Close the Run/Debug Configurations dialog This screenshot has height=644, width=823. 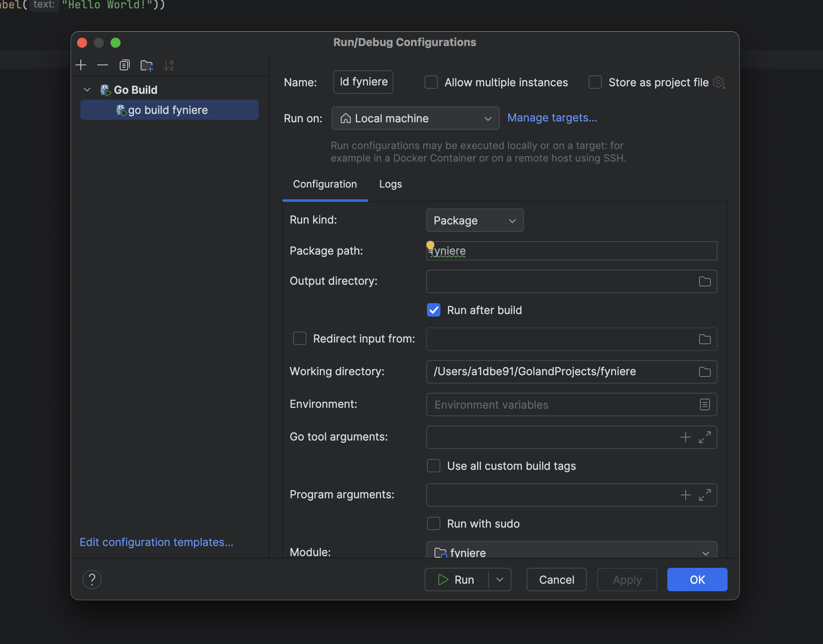point(82,43)
